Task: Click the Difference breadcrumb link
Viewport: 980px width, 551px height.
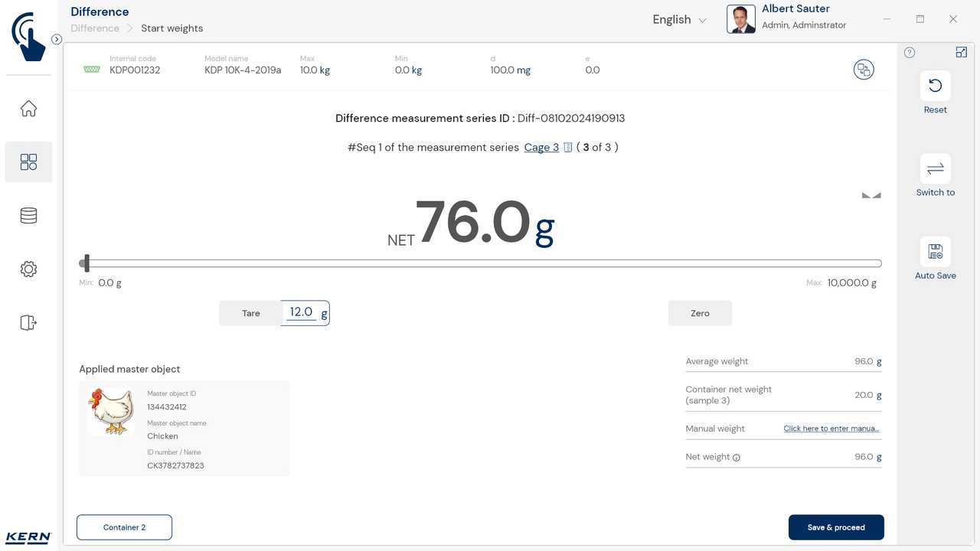Action: (95, 28)
